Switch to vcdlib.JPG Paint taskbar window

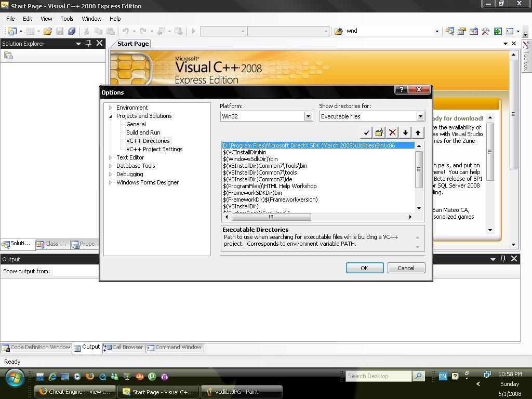coord(242,392)
